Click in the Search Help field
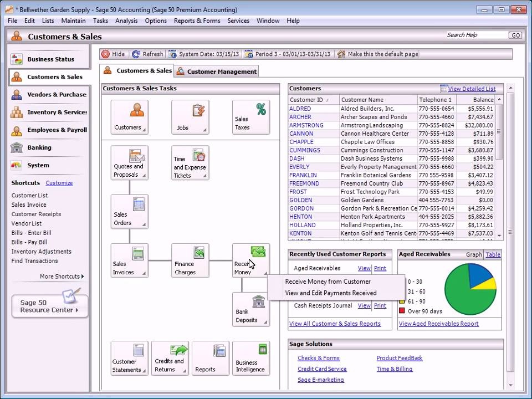 [x=476, y=35]
